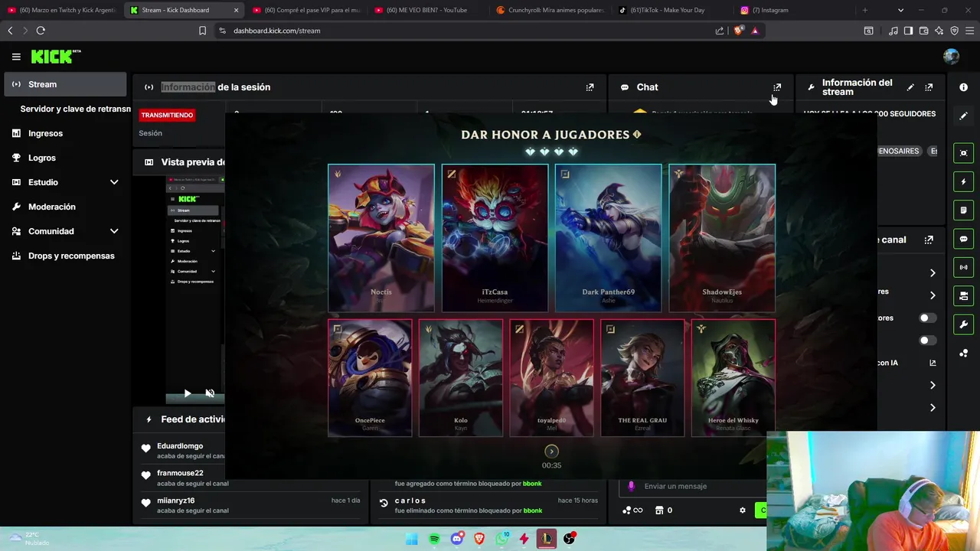
Task: Toggle the upper channel action switch
Action: click(x=927, y=318)
